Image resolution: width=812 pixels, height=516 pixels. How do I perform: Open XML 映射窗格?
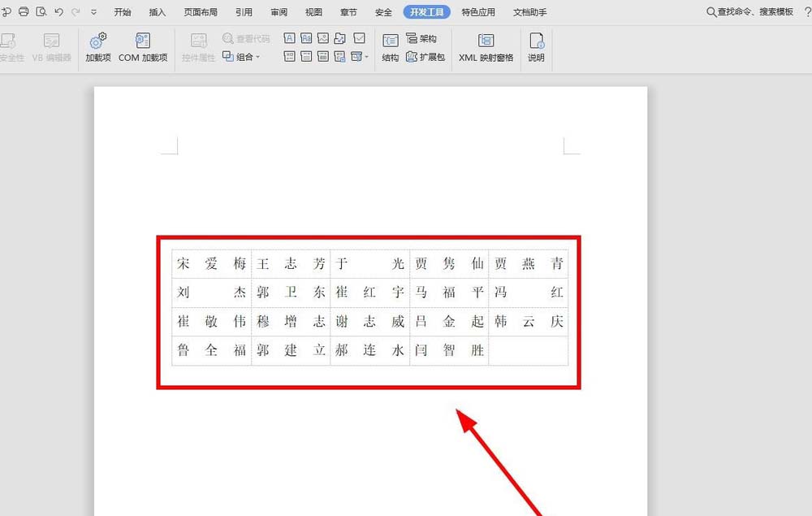(486, 48)
